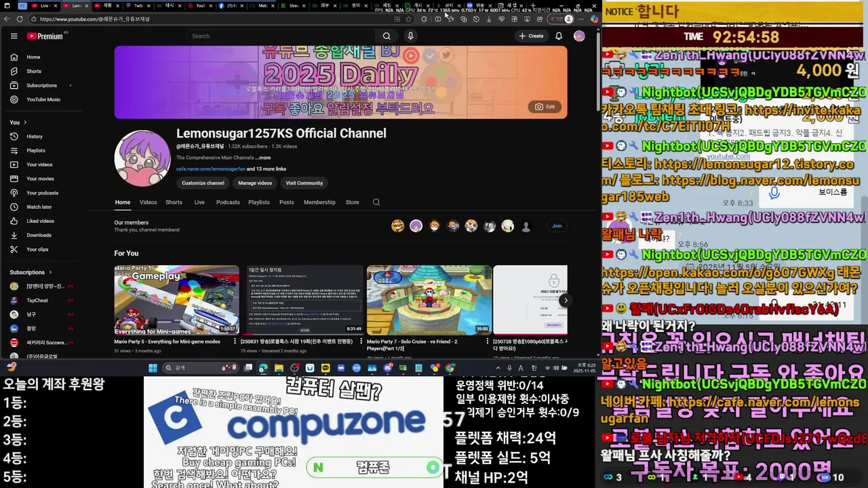This screenshot has height=488, width=868.
Task: Open the Windows Start button
Action: tap(153, 368)
